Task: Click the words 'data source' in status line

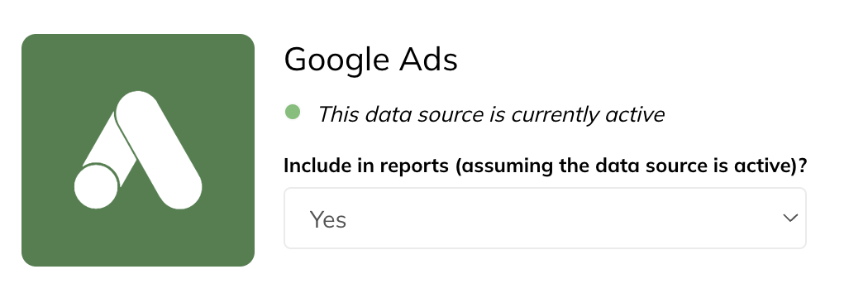Action: pyautogui.click(x=423, y=114)
